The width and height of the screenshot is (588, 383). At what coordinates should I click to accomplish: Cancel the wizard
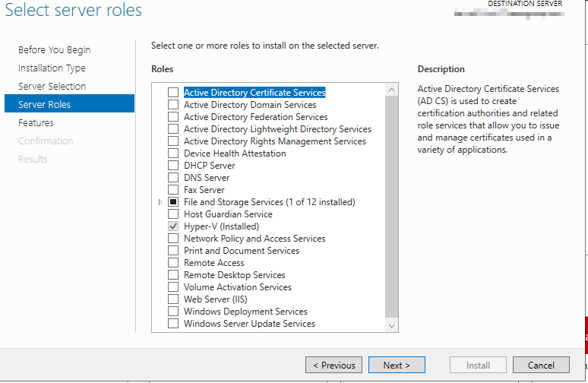click(x=541, y=365)
